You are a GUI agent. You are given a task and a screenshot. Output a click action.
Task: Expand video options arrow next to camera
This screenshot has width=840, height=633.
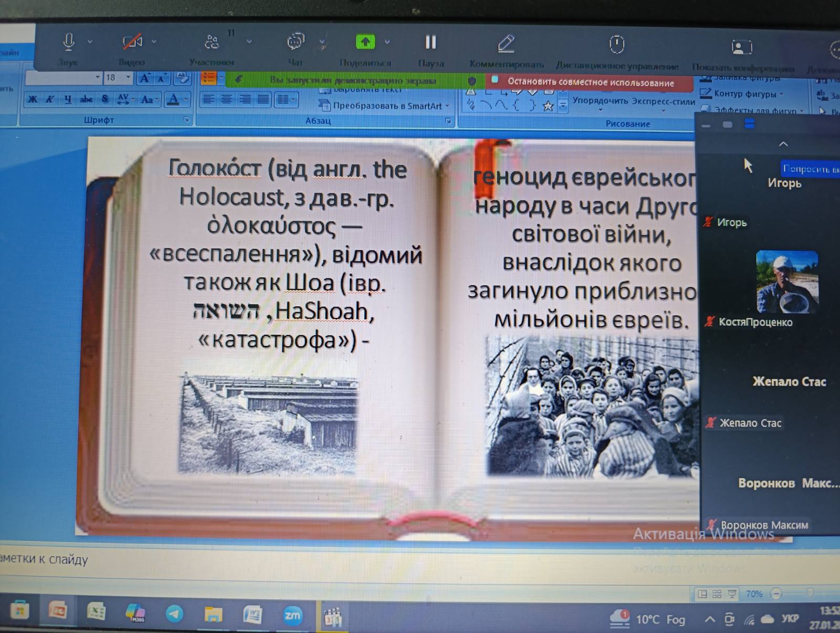(154, 41)
